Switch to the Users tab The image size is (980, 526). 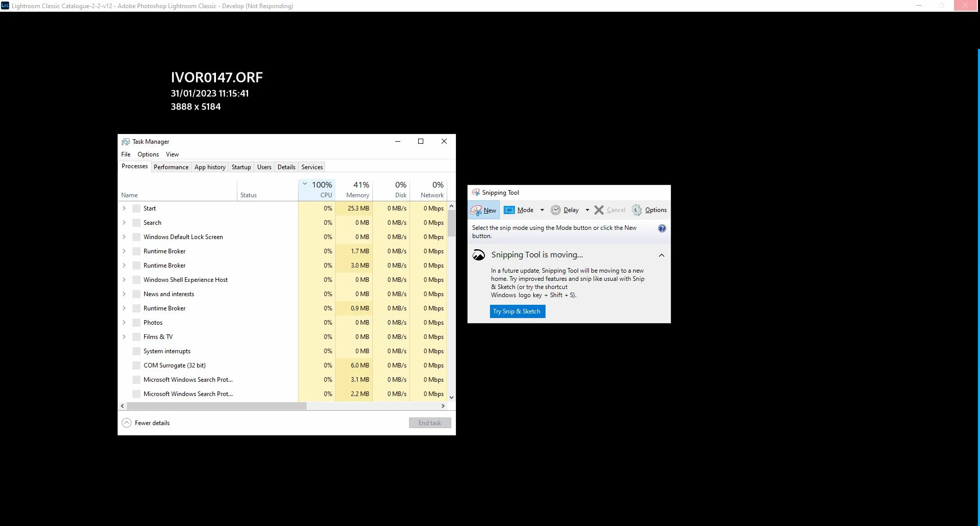(x=264, y=167)
